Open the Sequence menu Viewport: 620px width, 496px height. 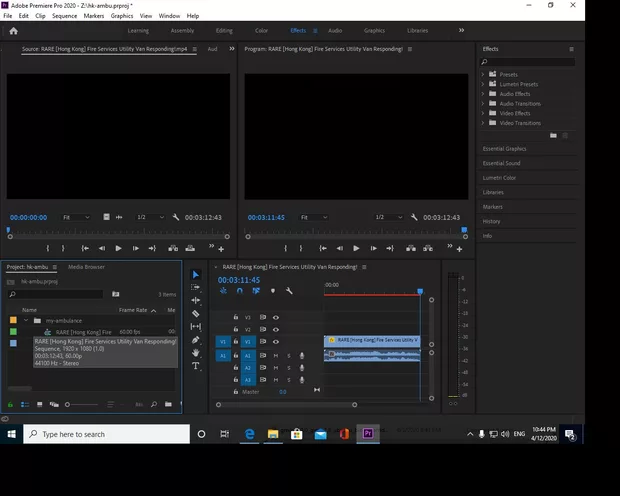64,16
